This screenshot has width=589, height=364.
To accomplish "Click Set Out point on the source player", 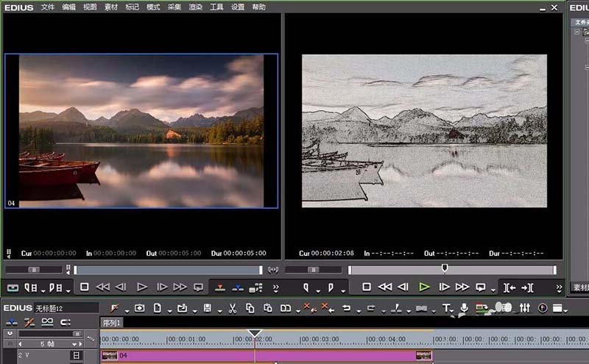I will tap(56, 288).
